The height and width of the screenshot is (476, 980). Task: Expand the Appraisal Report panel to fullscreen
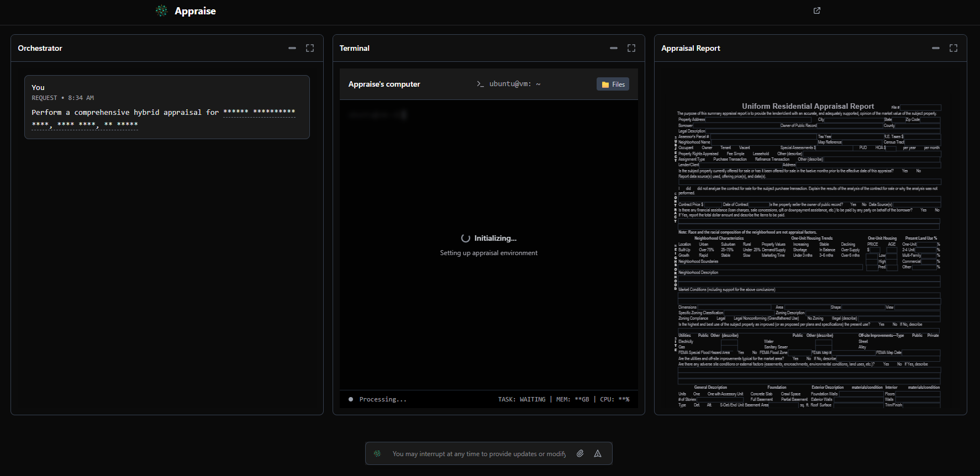pyautogui.click(x=953, y=48)
